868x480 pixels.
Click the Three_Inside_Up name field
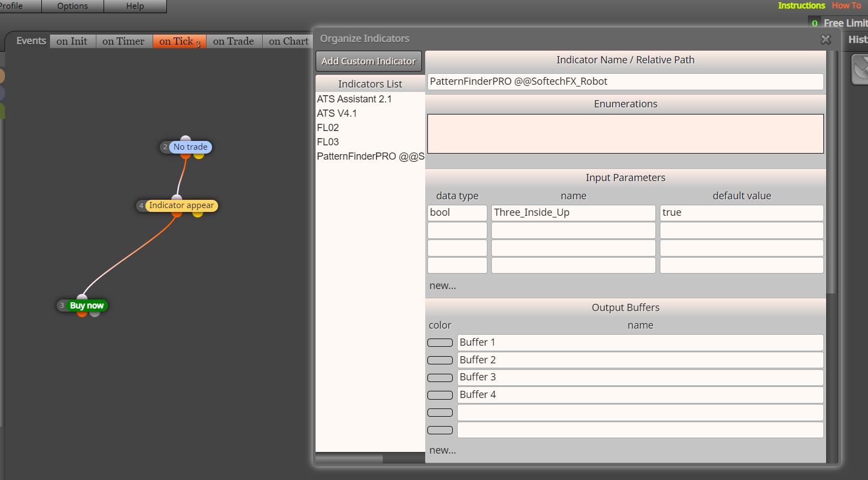point(573,213)
